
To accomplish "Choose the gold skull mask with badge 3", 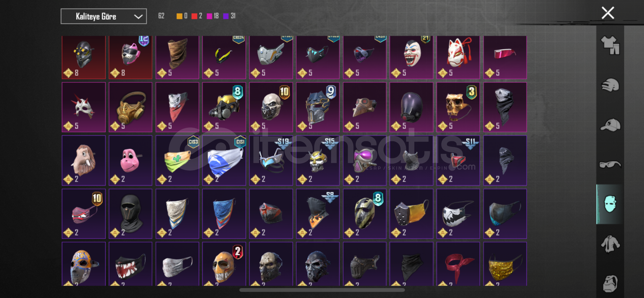I will pos(458,107).
